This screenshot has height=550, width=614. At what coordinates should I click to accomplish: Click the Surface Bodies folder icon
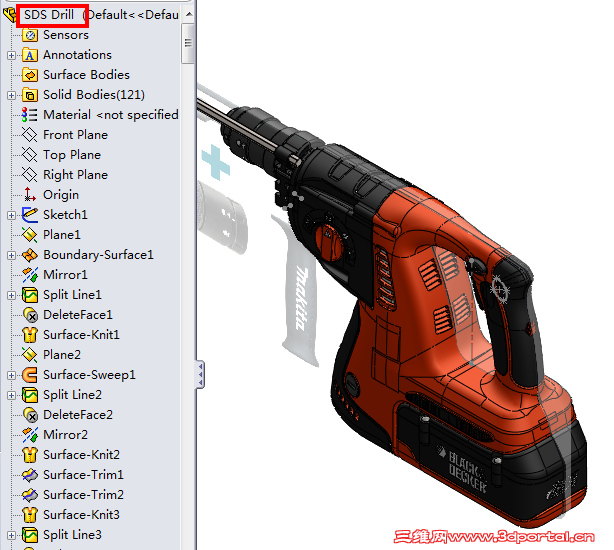coord(30,75)
